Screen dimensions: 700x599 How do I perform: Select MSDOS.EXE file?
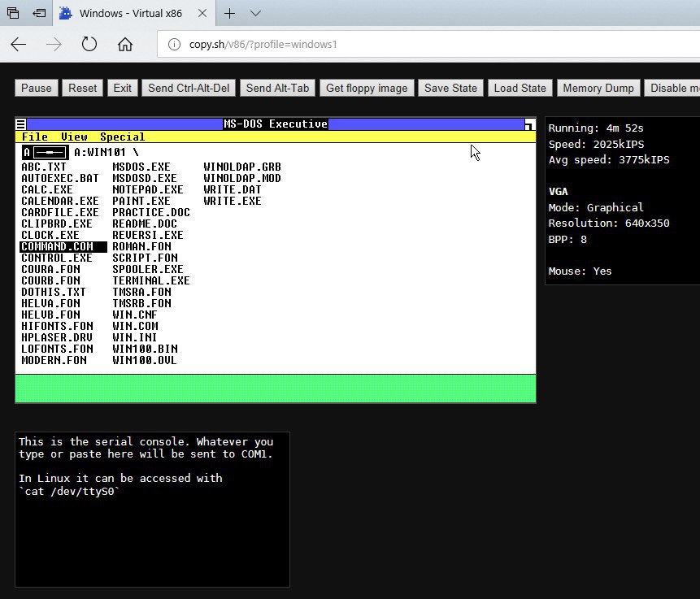tap(141, 167)
